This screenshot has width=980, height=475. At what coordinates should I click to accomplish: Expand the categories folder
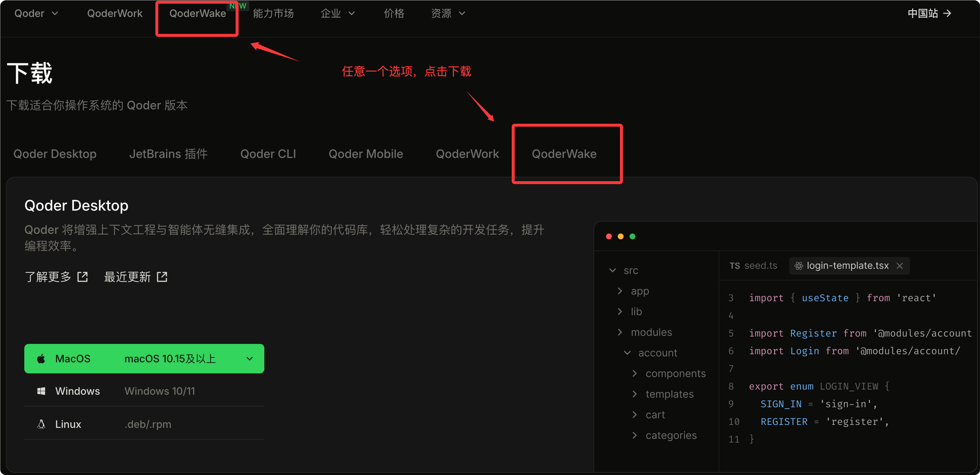click(x=635, y=434)
